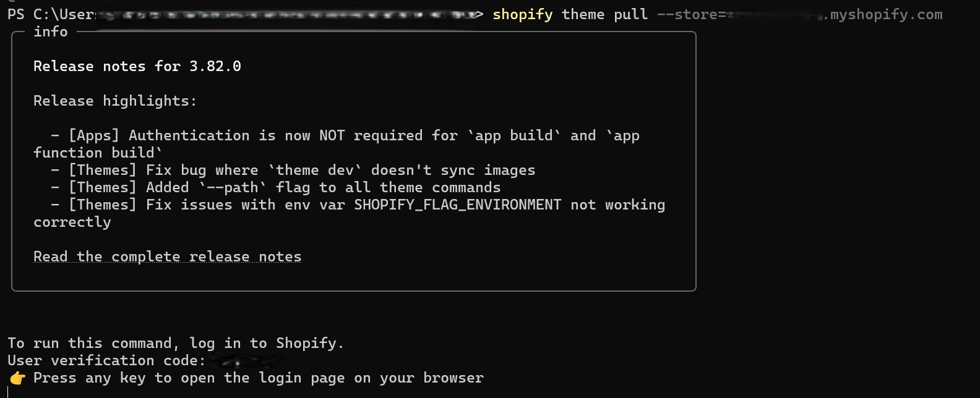Click the word "correctly" in release notes
Image resolution: width=980 pixels, height=398 pixels.
[x=72, y=222]
